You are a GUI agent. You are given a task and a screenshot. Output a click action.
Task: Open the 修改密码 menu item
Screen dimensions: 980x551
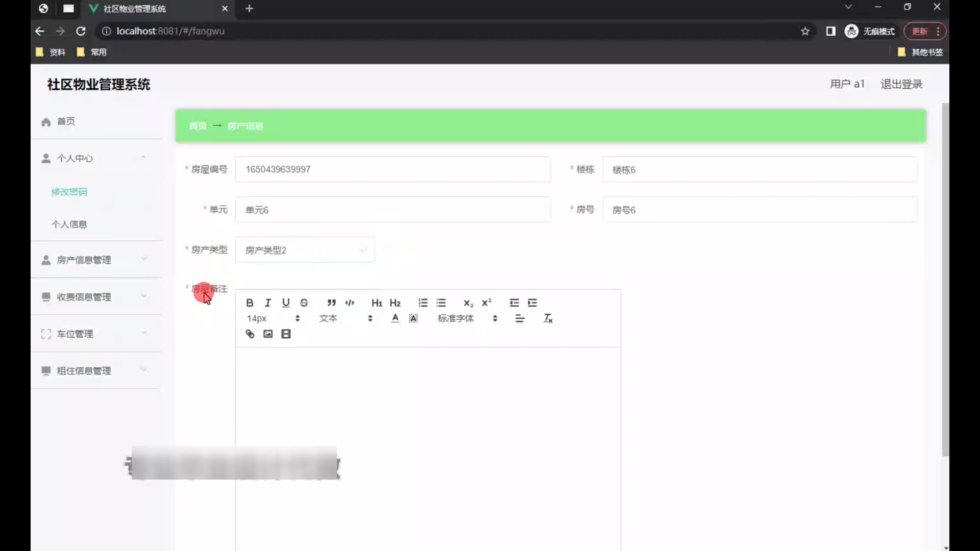[69, 192]
